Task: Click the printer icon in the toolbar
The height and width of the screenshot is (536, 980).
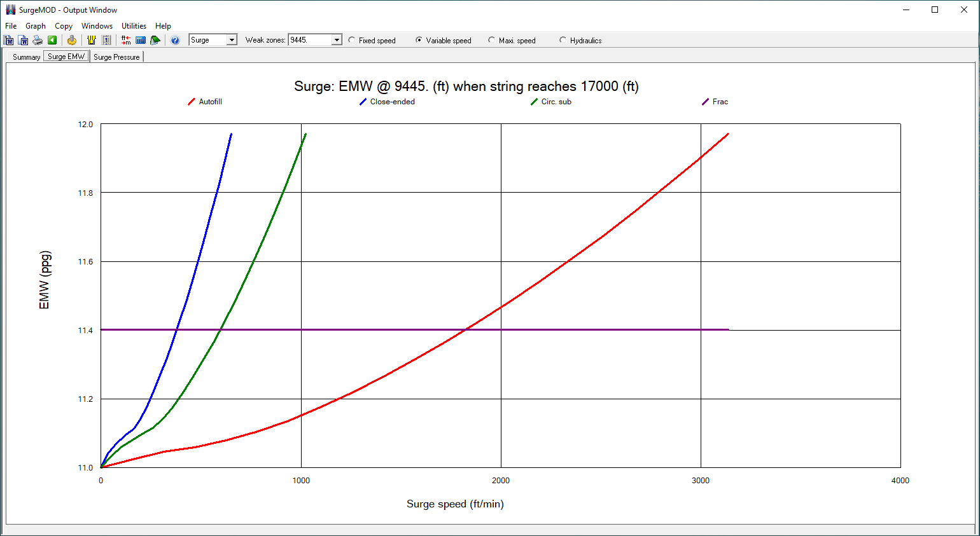Action: [x=38, y=40]
